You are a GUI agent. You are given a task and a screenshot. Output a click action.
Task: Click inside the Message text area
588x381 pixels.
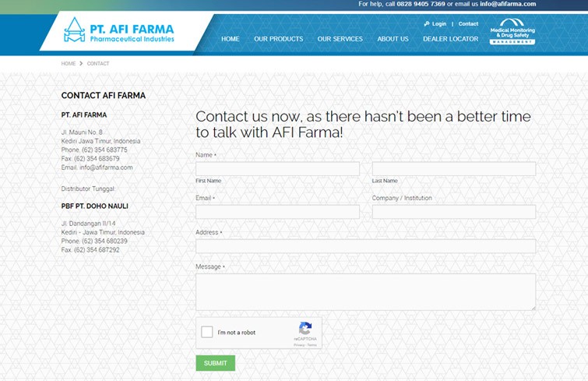tap(365, 292)
